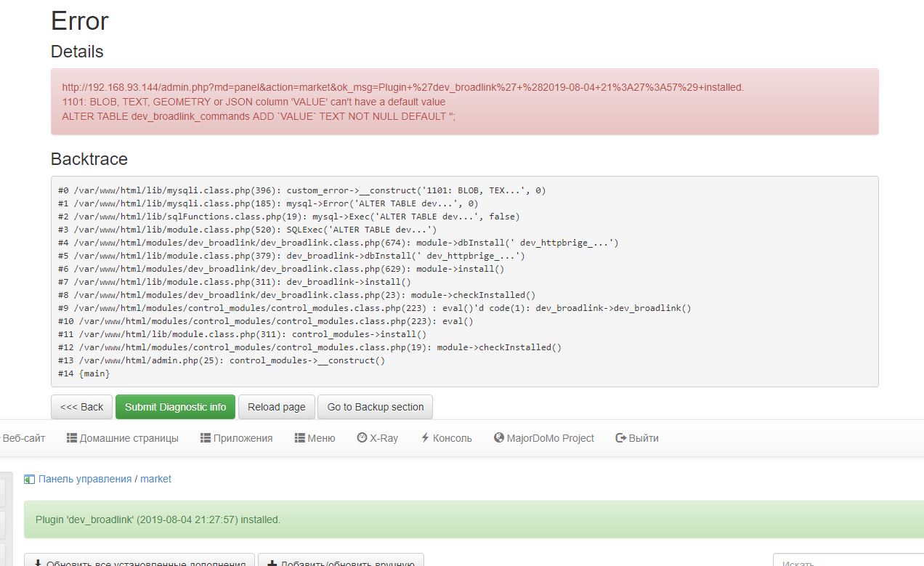
Task: Click backtrace line #0 mysqli.class.php(396)
Action: (301, 190)
